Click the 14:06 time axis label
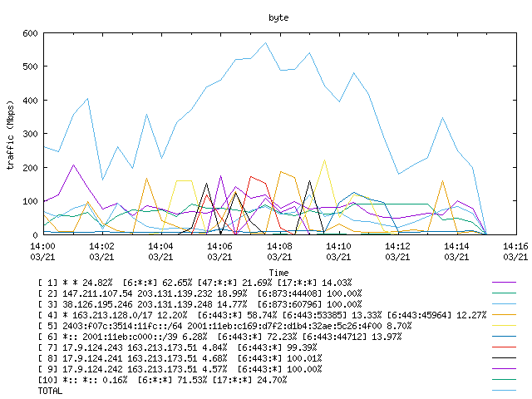This screenshot has height=399, width=532. tap(219, 246)
